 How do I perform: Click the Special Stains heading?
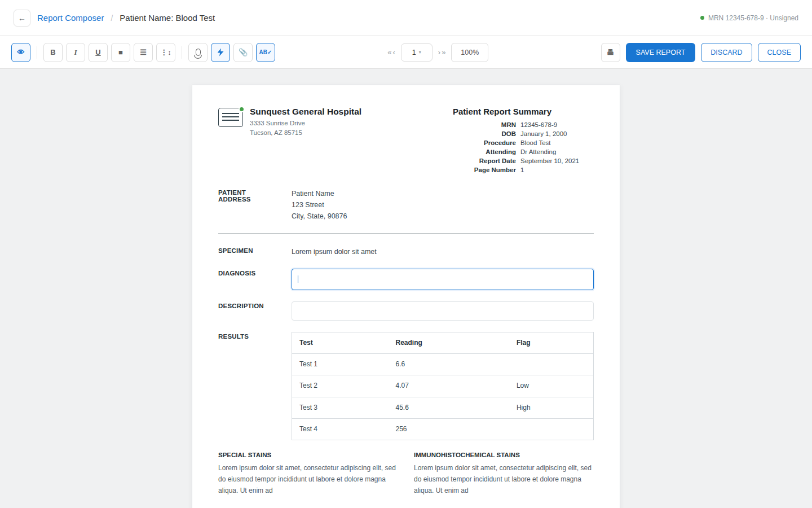tap(245, 455)
